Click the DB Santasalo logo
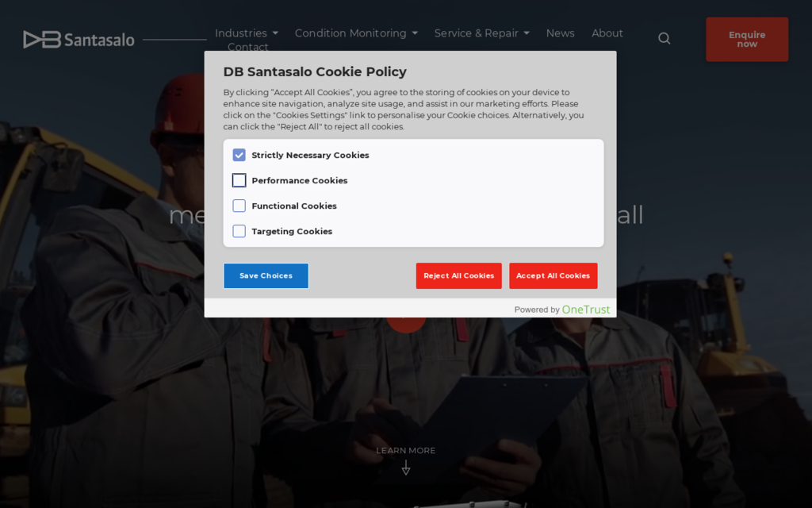 tap(79, 40)
